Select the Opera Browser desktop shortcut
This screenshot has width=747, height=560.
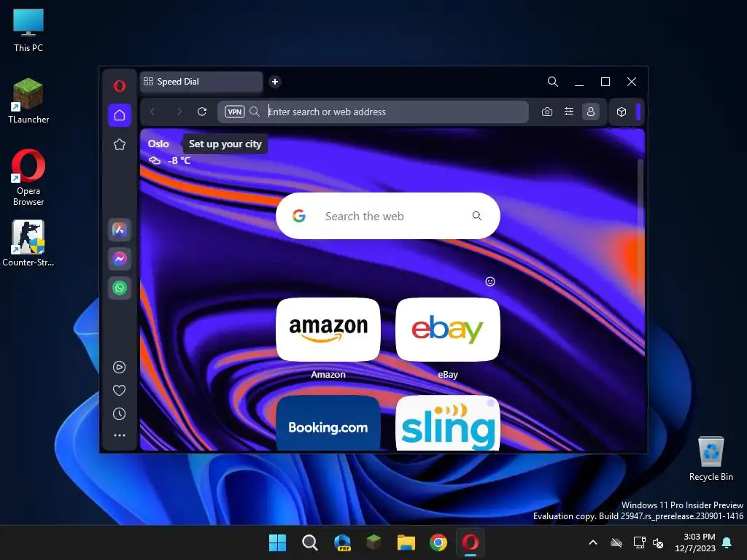[x=28, y=177]
